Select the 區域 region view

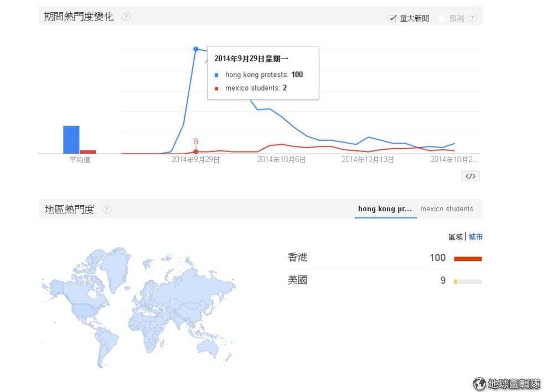click(x=456, y=237)
